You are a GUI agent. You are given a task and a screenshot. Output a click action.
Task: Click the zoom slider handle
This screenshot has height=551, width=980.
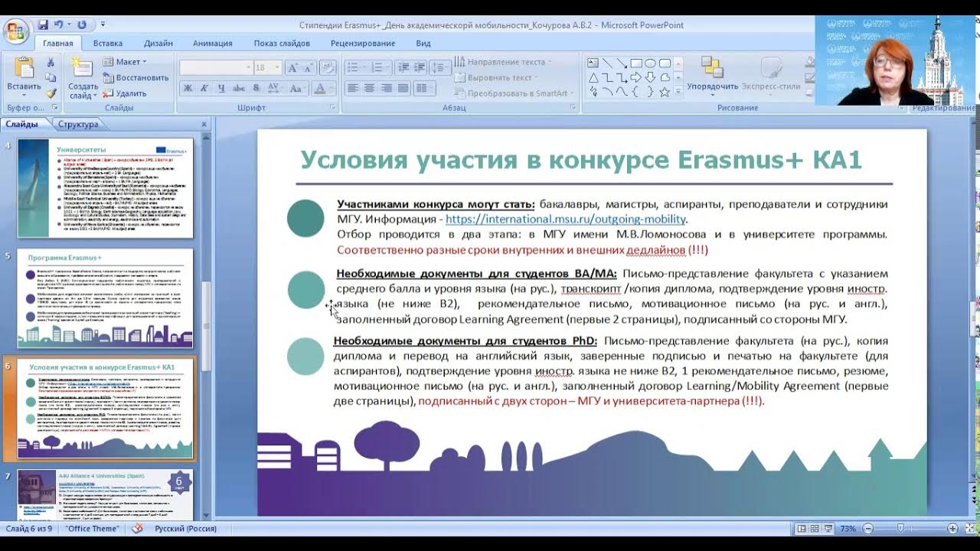900,528
